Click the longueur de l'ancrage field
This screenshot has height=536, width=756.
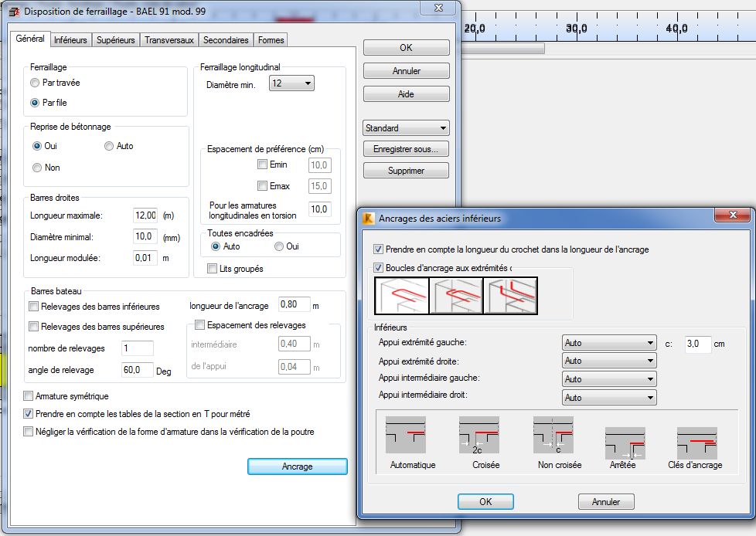coord(294,304)
